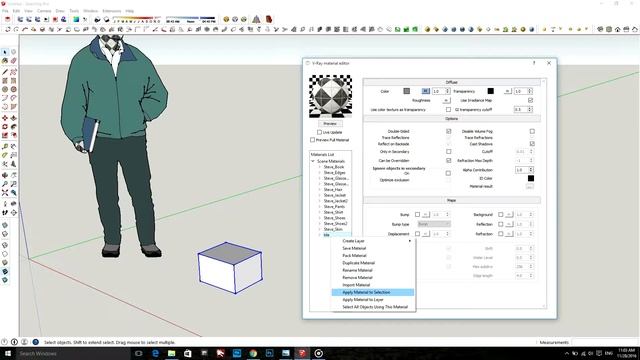Pick the Paint Bucket tool
This screenshot has height=360, width=640.
tap(5, 61)
